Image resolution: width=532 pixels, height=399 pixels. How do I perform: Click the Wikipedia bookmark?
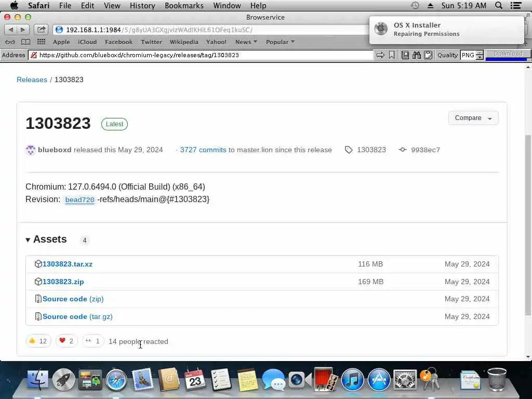point(184,42)
